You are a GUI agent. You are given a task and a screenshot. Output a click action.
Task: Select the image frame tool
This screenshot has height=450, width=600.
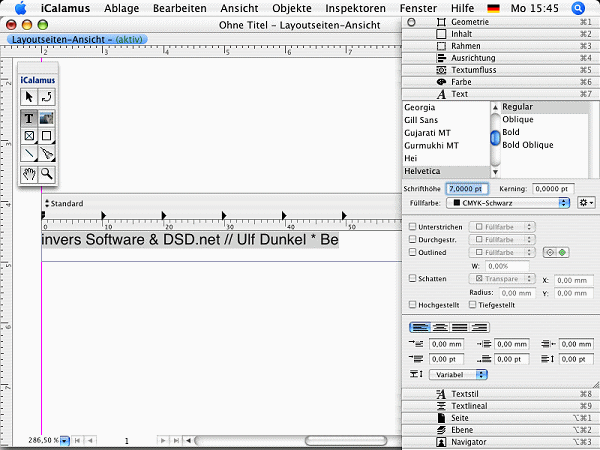point(47,119)
